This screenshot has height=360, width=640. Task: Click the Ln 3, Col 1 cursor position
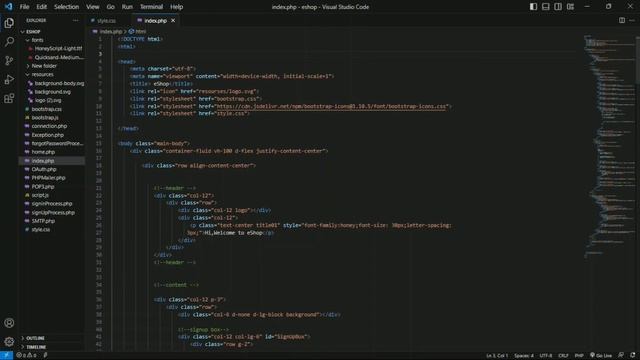[497, 356]
